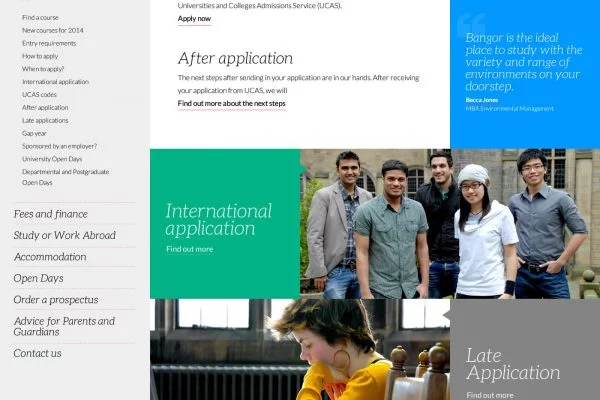Click 'Late applications' in the sidebar list
The width and height of the screenshot is (600, 400).
click(x=45, y=120)
